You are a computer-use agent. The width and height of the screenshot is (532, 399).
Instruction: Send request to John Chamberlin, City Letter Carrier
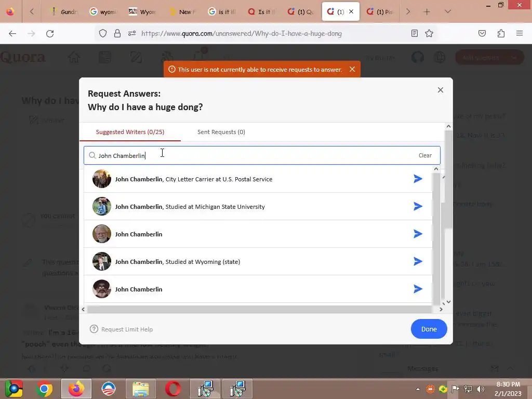(418, 179)
